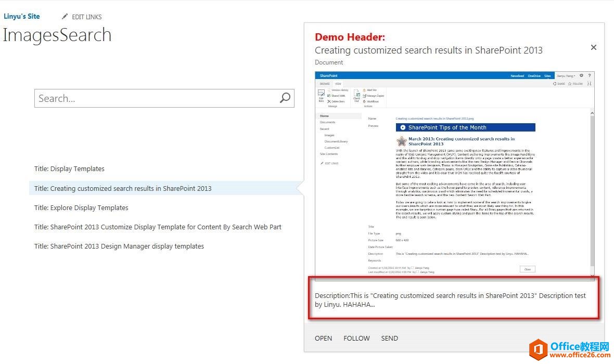Click the Edit Item ribbon icon

coord(321,95)
